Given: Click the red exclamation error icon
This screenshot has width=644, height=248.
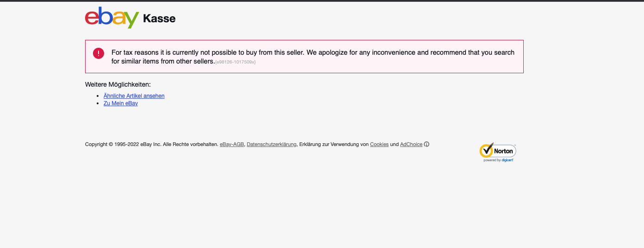Looking at the screenshot, I should point(99,53).
